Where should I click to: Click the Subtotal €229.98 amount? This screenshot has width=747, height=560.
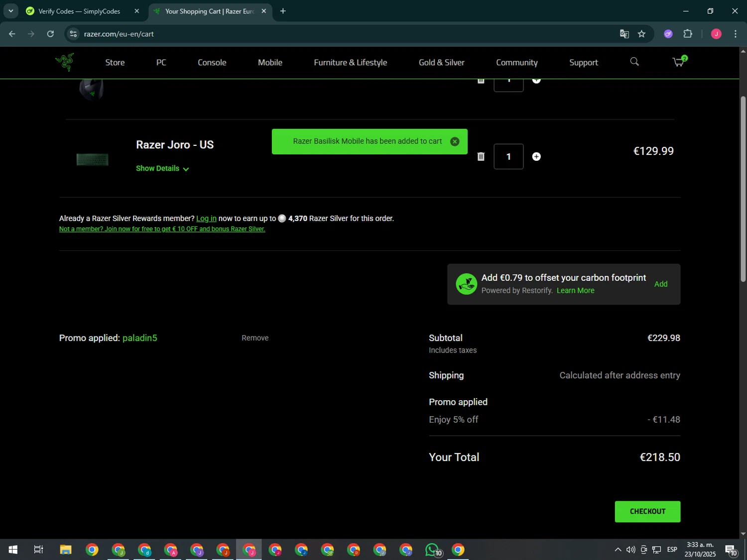664,338
